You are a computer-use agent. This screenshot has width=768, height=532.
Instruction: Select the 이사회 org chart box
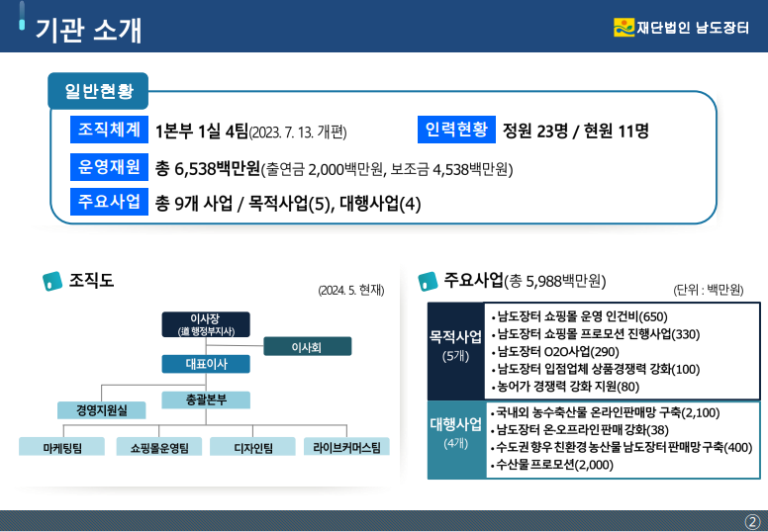coord(307,346)
